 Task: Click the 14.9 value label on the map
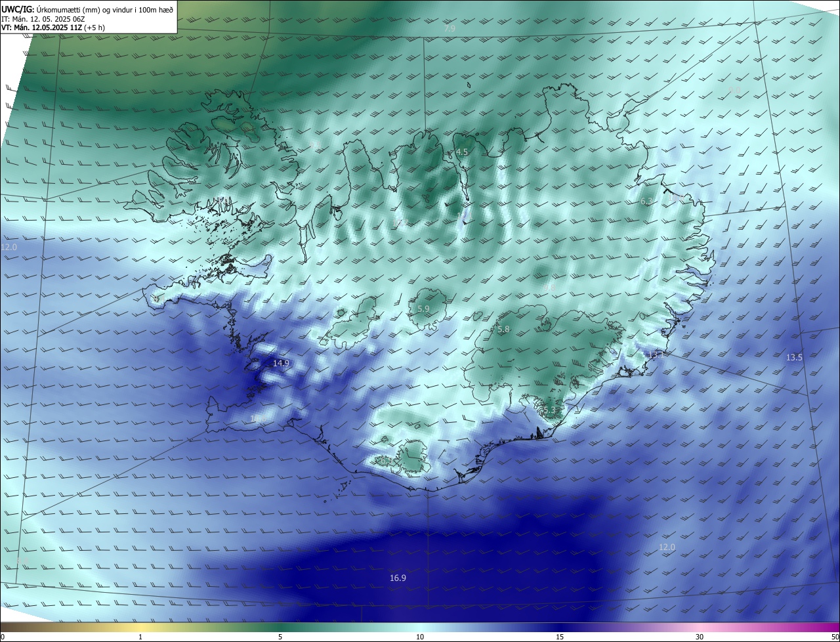pyautogui.click(x=281, y=363)
